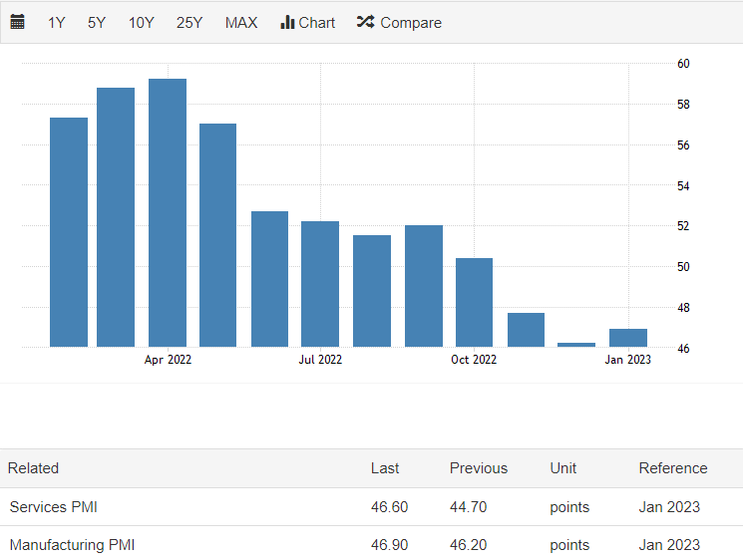Show the MAX time range
Viewport: 743px width, 560px height.
click(x=241, y=23)
